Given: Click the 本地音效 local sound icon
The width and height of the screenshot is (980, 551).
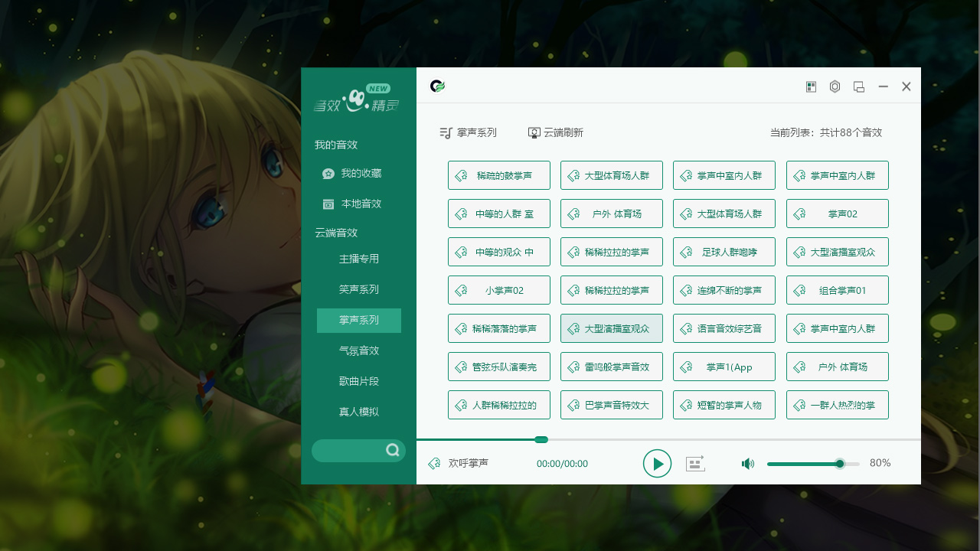Looking at the screenshot, I should (328, 204).
